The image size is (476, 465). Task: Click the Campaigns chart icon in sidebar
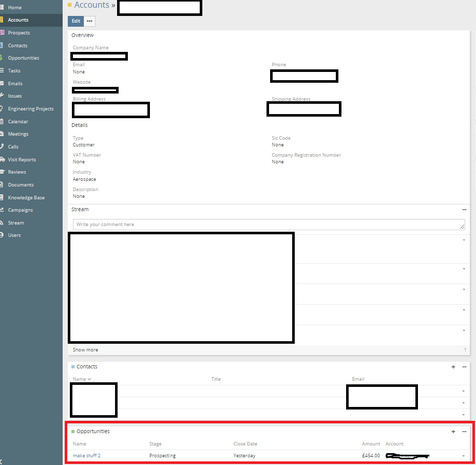pyautogui.click(x=2, y=210)
